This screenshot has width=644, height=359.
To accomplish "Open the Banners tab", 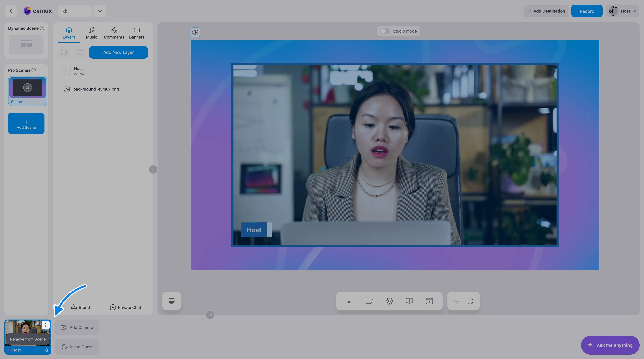I will pyautogui.click(x=137, y=33).
